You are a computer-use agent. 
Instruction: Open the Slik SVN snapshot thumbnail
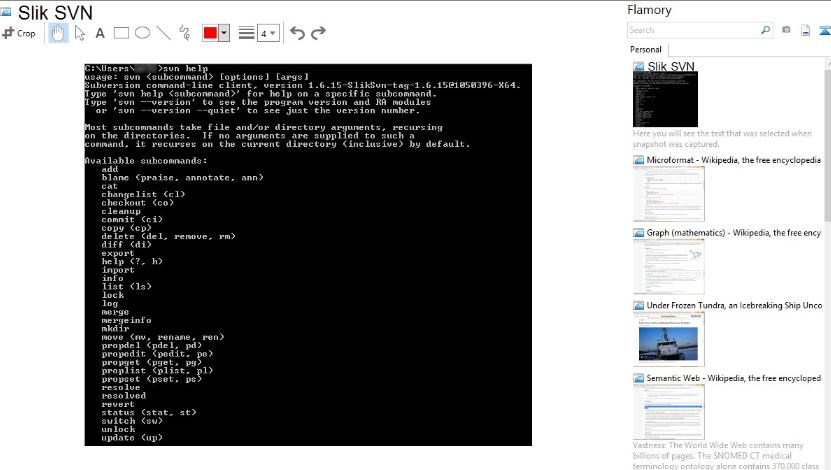665,99
